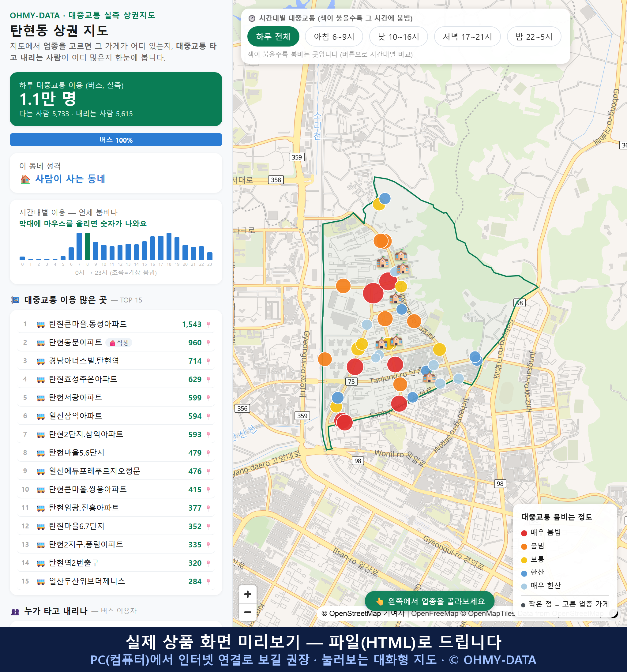Zoom out the map with minus button

(x=247, y=612)
